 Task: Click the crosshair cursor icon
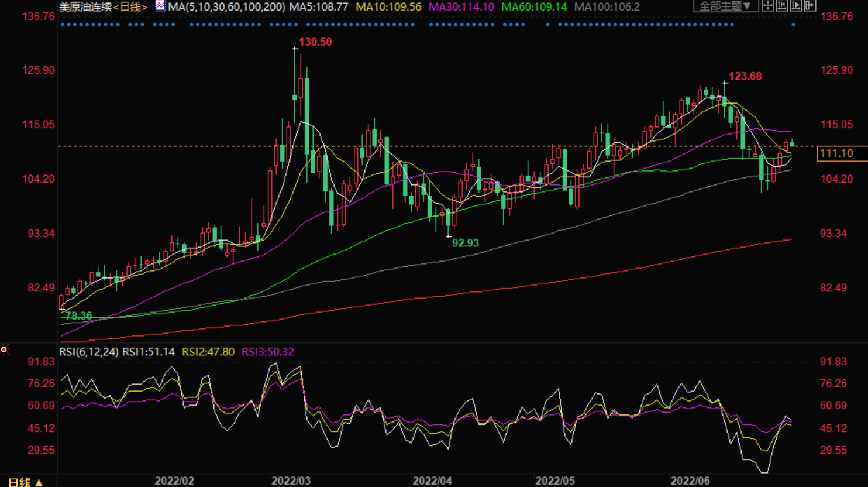coord(768,6)
